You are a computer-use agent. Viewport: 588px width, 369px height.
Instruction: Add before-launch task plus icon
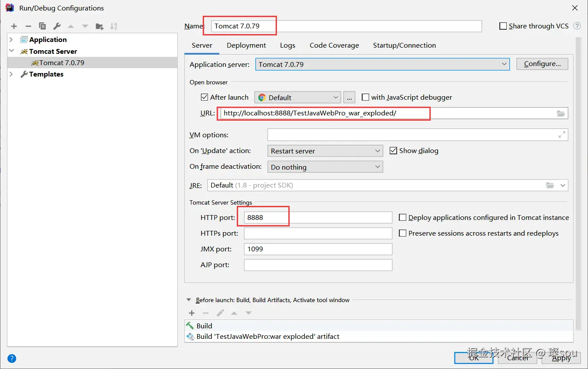[192, 313]
